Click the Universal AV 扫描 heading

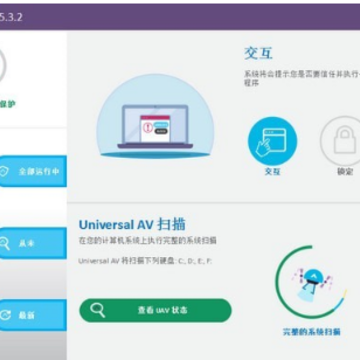coord(132,225)
